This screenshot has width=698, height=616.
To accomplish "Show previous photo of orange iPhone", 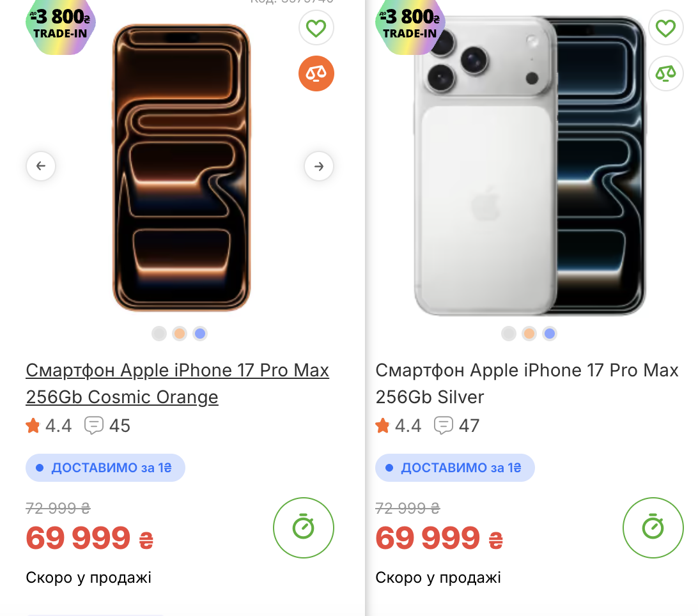I will pos(41,166).
